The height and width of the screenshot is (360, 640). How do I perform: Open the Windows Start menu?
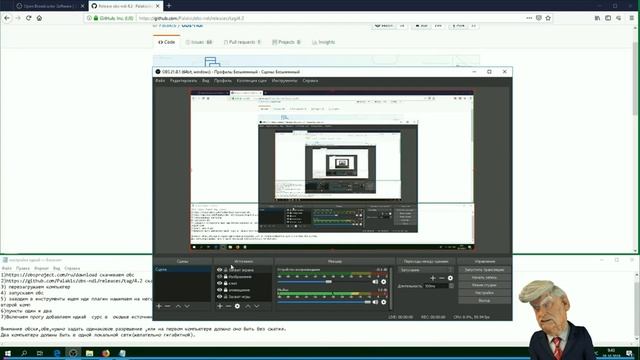coord(7,353)
